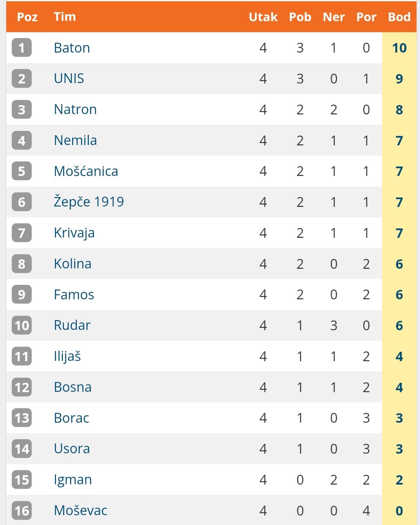Screen dimensions: 420x525
Task: Click the Famos team name
Action: pos(74,295)
